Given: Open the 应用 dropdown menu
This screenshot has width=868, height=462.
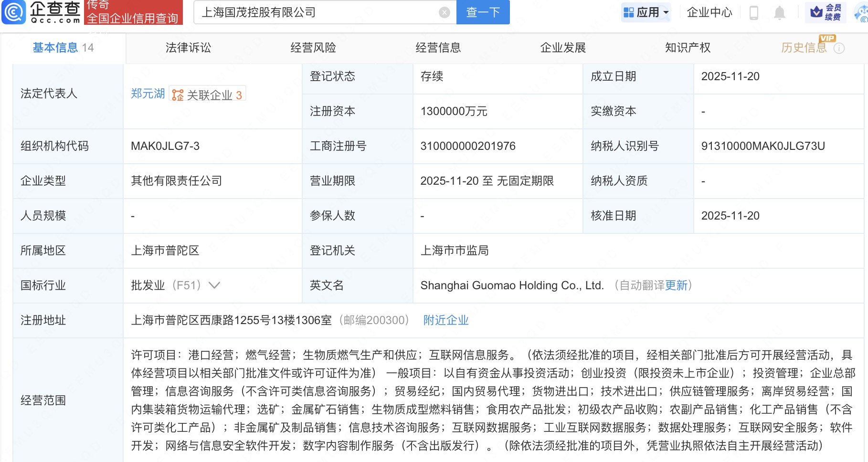Looking at the screenshot, I should (x=646, y=12).
